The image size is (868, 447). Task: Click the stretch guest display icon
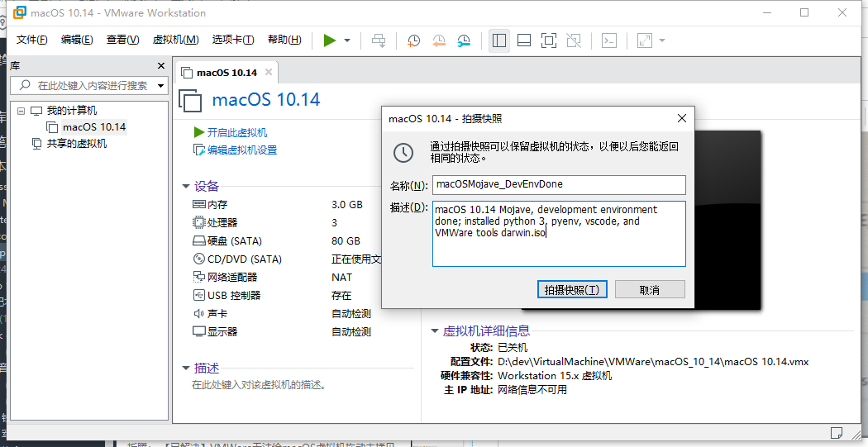click(645, 40)
